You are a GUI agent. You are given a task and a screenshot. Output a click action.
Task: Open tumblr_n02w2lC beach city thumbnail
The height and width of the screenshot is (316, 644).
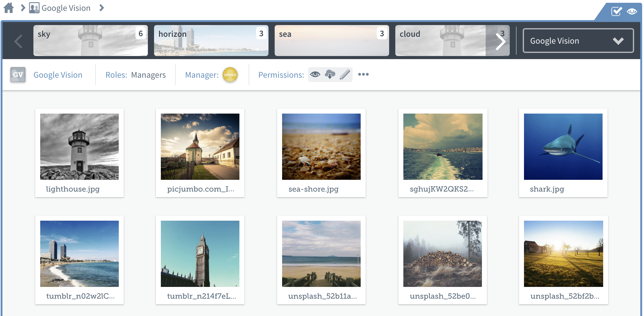pos(79,254)
